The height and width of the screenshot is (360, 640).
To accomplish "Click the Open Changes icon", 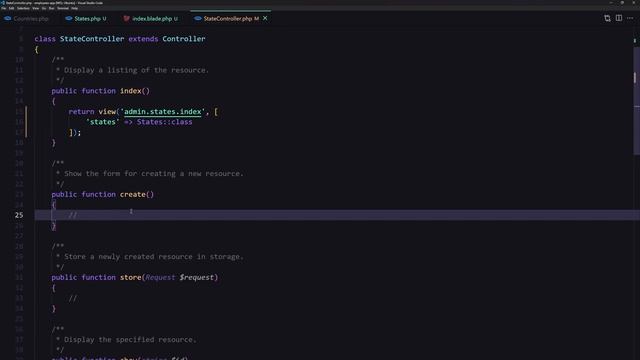I will [x=607, y=18].
